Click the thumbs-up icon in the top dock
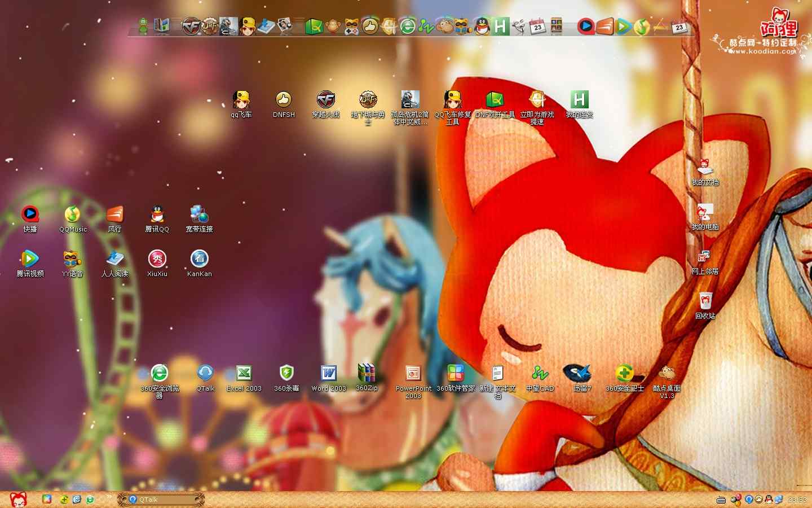 [x=370, y=26]
